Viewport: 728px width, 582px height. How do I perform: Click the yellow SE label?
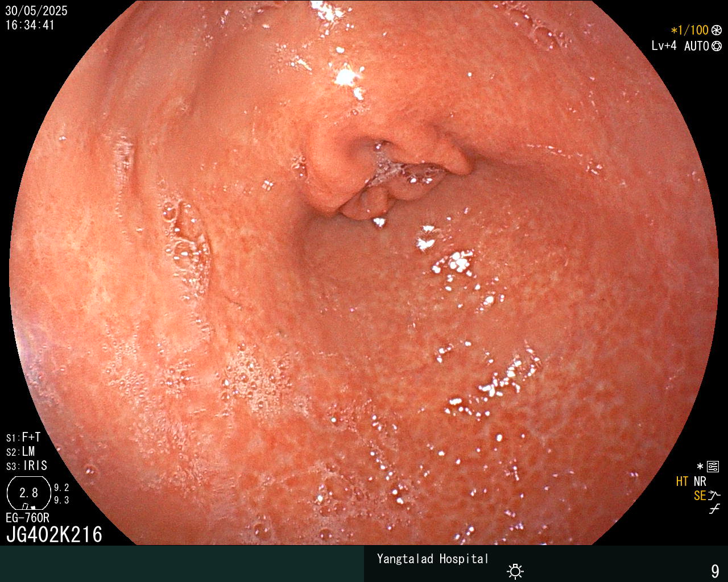700,496
